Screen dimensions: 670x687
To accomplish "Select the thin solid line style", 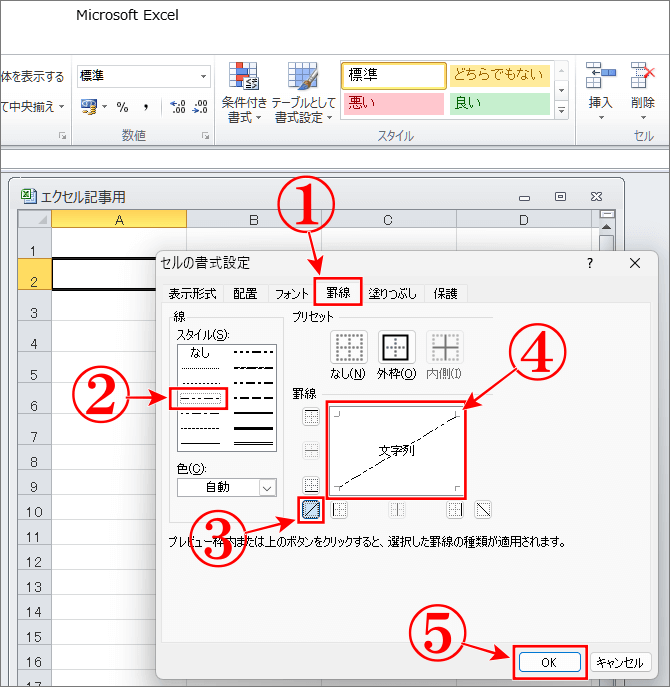I will (200, 443).
